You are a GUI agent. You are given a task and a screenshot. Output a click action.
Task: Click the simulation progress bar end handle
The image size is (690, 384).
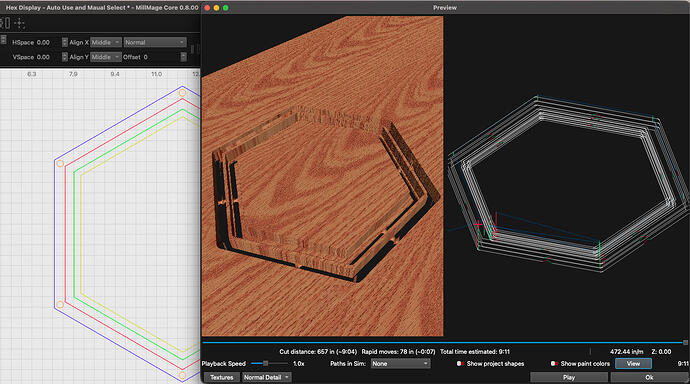[685, 342]
